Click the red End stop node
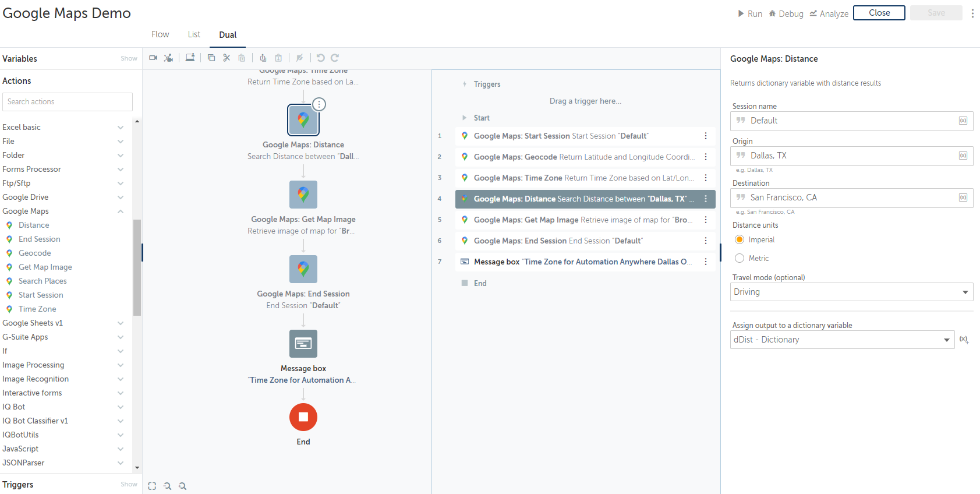Viewport: 980px width, 494px height. (x=303, y=417)
